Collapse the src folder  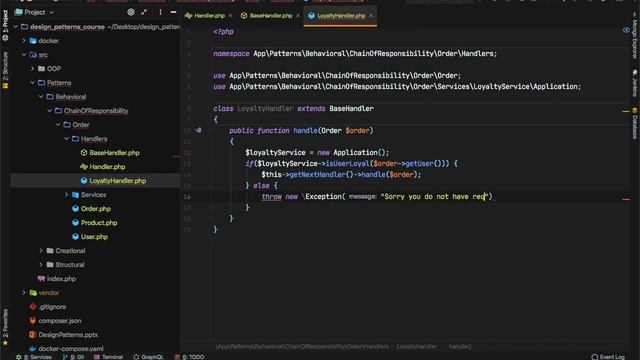(x=24, y=55)
